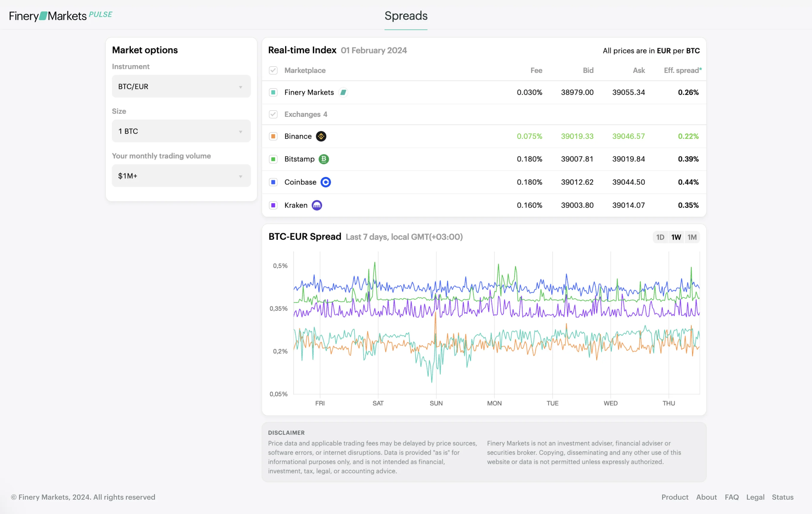Click the Coinbase blue color swatch checkbox
This screenshot has width=812, height=514.
(273, 182)
